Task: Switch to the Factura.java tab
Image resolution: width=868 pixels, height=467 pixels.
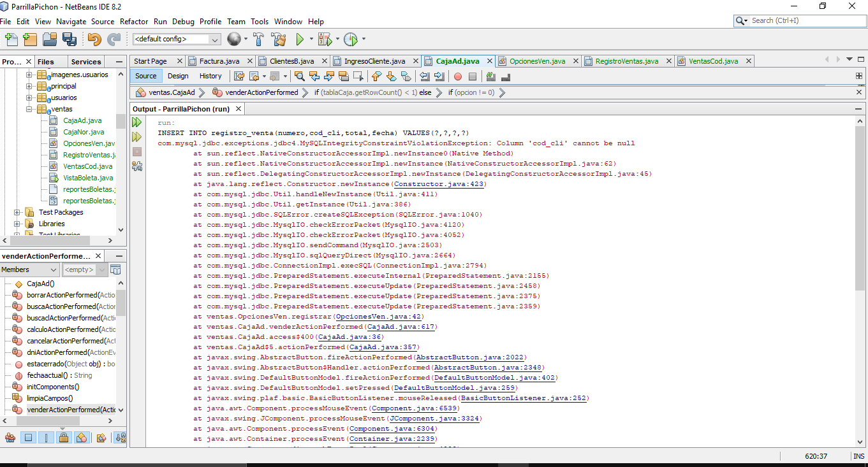Action: (219, 61)
